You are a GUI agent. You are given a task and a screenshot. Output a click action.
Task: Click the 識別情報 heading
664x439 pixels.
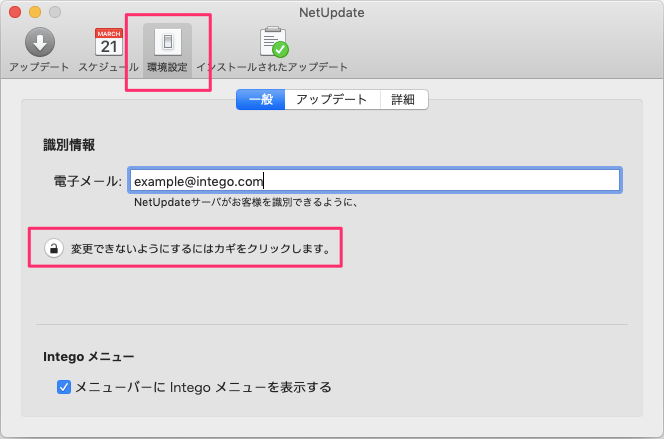click(69, 145)
